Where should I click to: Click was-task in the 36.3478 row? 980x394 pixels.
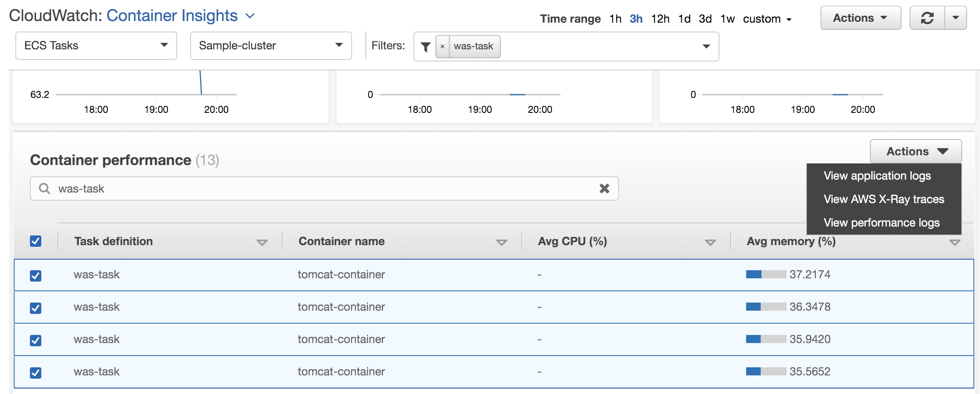97,307
